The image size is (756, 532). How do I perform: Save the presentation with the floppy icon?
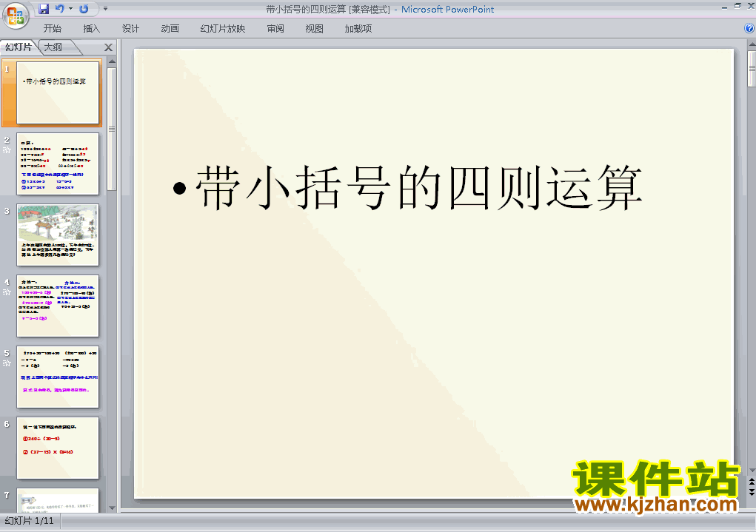[x=44, y=9]
